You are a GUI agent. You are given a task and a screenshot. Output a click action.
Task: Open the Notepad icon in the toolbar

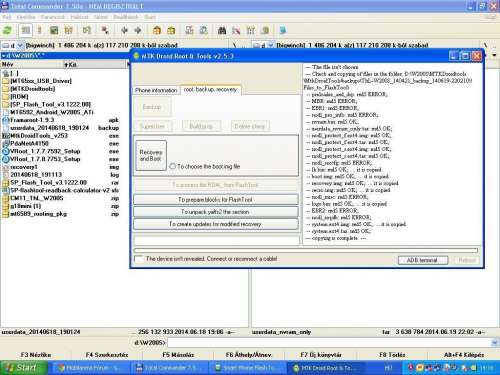click(283, 31)
